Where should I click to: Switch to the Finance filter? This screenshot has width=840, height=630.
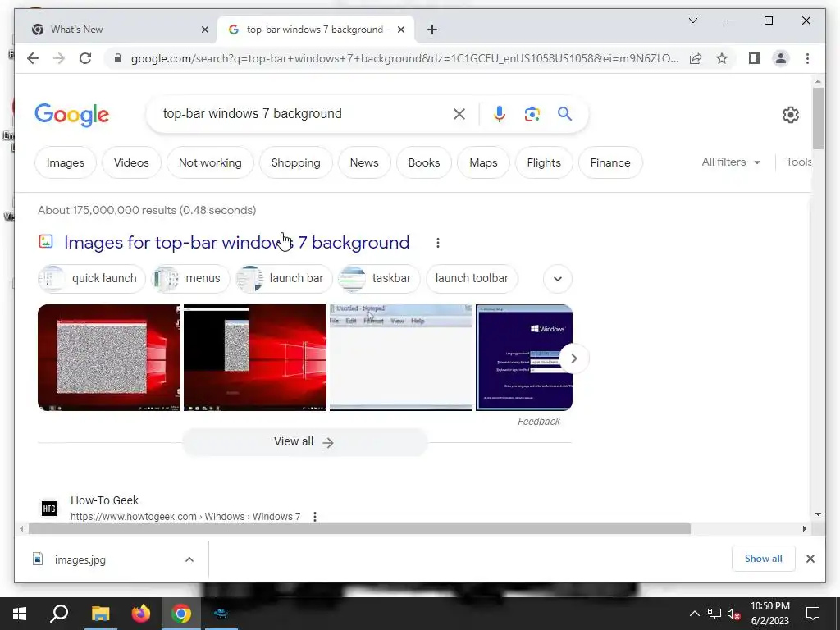[610, 162]
